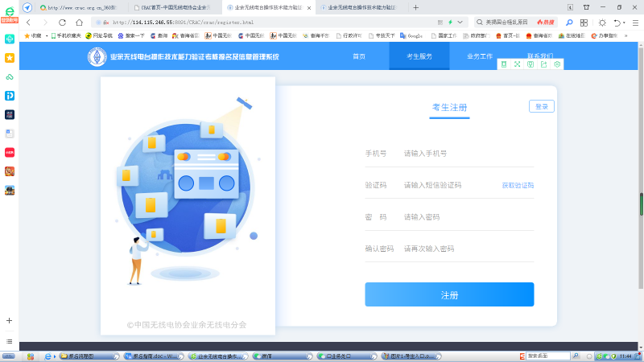Focus the 密码 password input field
This screenshot has width=644, height=362.
467,217
